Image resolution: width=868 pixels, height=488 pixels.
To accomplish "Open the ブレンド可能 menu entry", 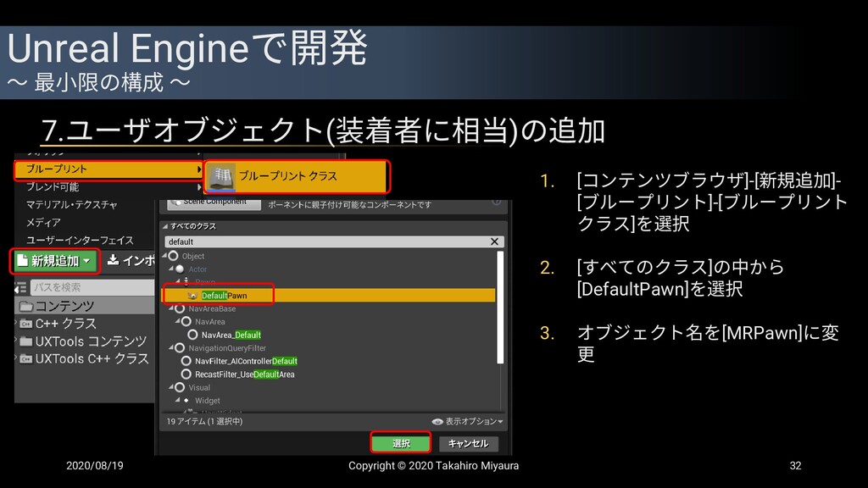I will click(108, 187).
